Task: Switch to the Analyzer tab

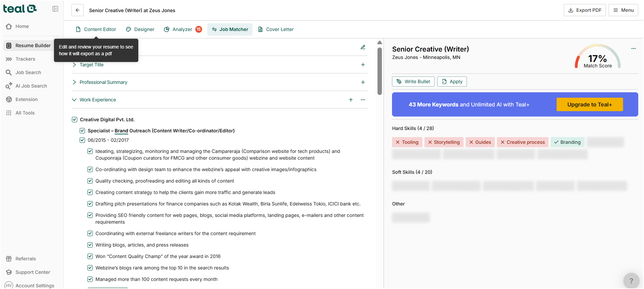Action: click(x=183, y=29)
